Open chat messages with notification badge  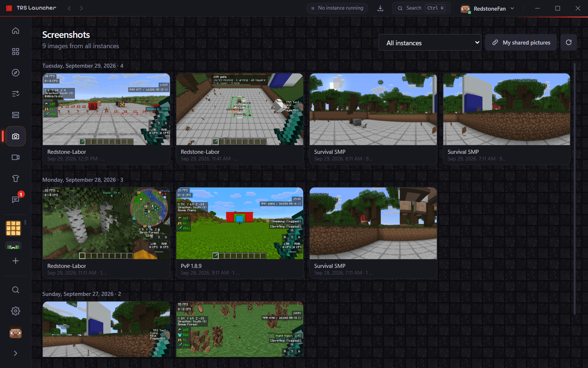(x=15, y=199)
